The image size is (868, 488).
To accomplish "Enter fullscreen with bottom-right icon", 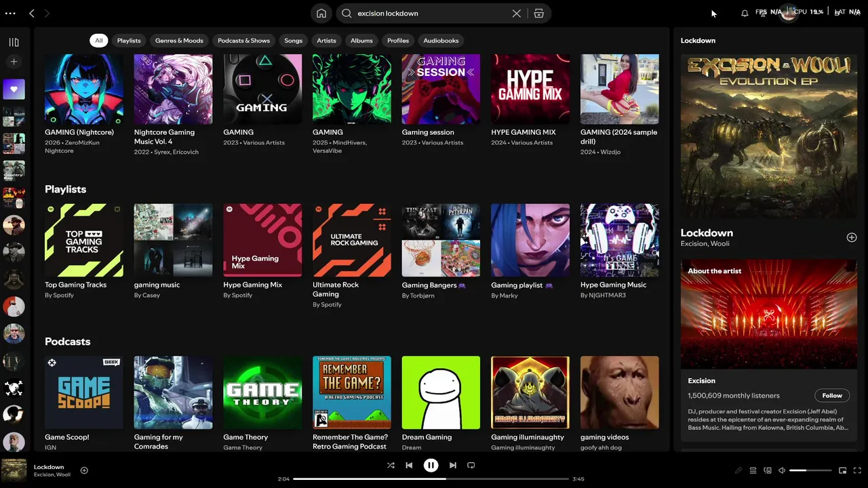I will pyautogui.click(x=857, y=470).
